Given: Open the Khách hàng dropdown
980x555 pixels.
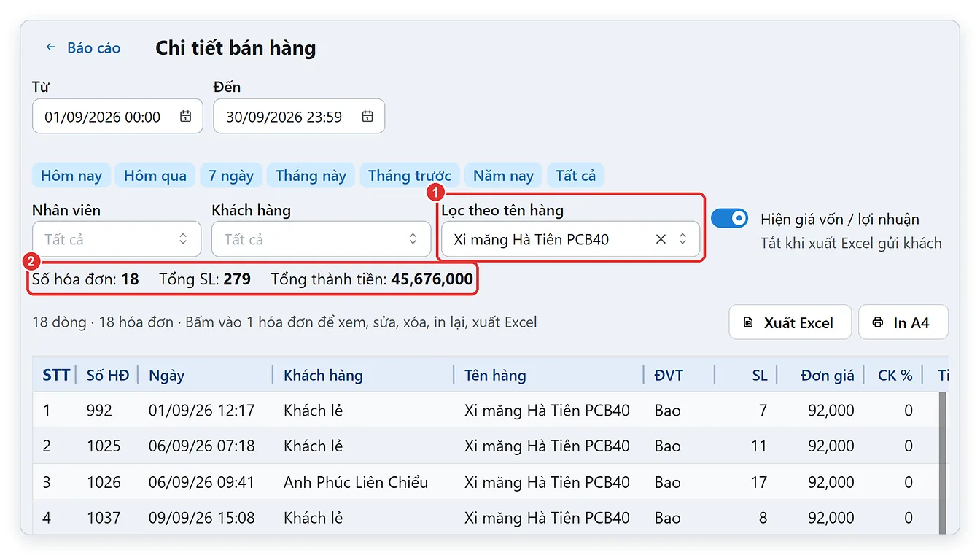Looking at the screenshot, I should click(322, 239).
